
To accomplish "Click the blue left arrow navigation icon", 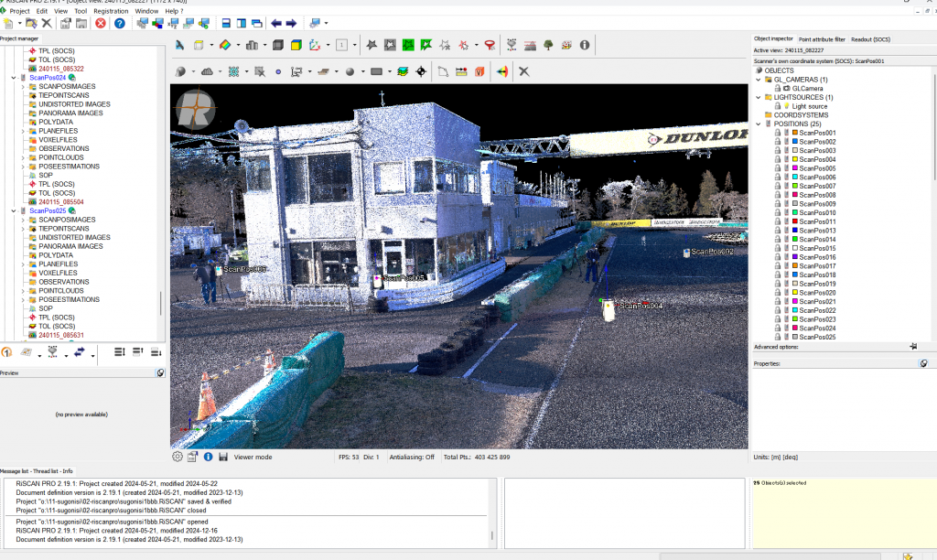I will pyautogui.click(x=276, y=23).
